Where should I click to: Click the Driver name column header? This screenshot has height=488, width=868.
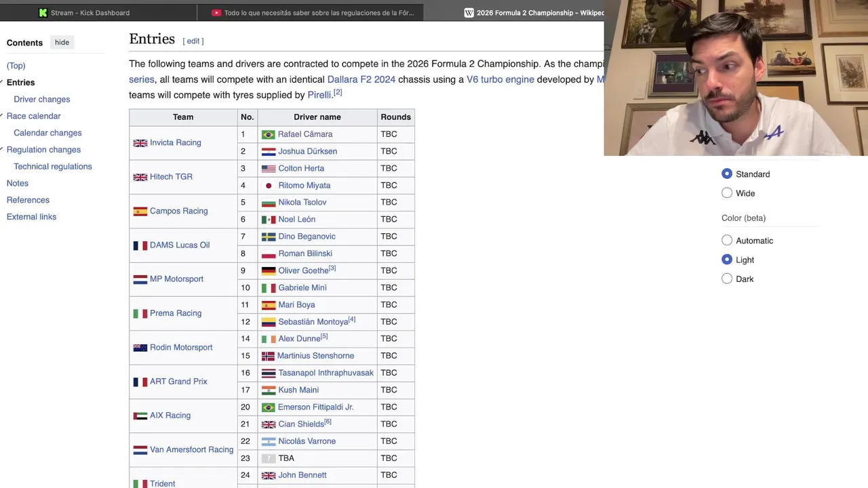(317, 117)
